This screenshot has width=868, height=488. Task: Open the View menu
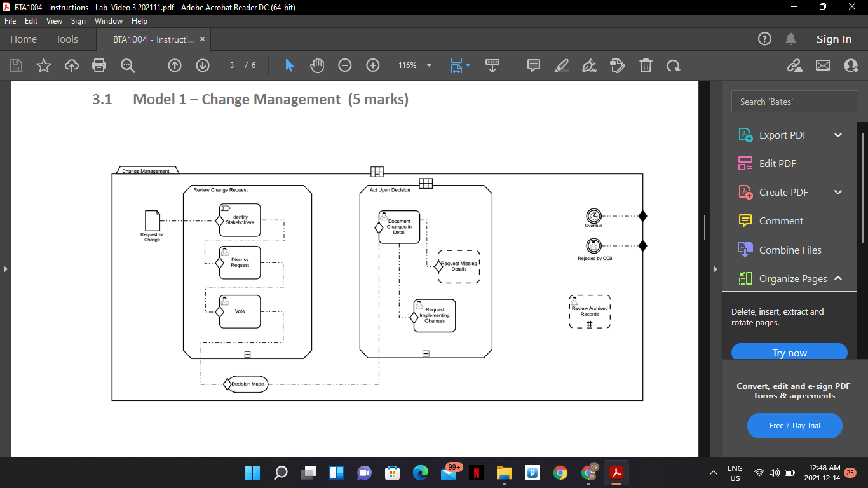[54, 20]
